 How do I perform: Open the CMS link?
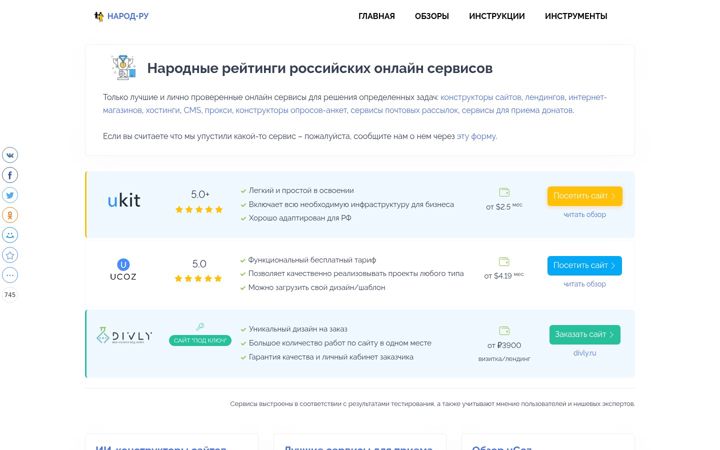pyautogui.click(x=192, y=110)
